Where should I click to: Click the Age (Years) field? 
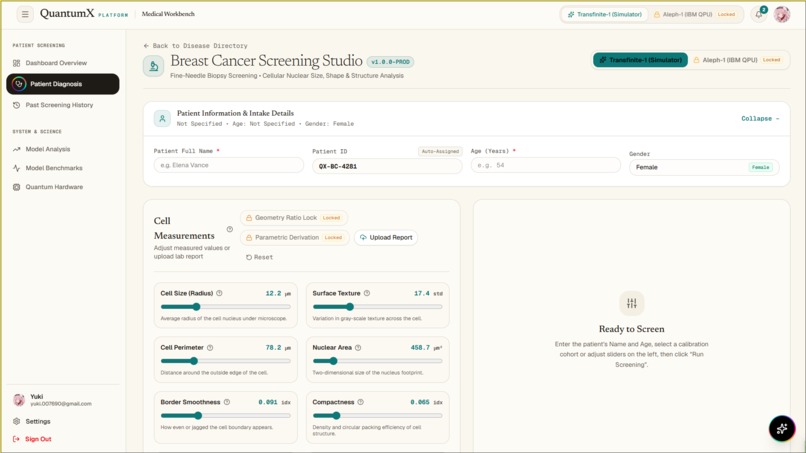[x=545, y=165]
